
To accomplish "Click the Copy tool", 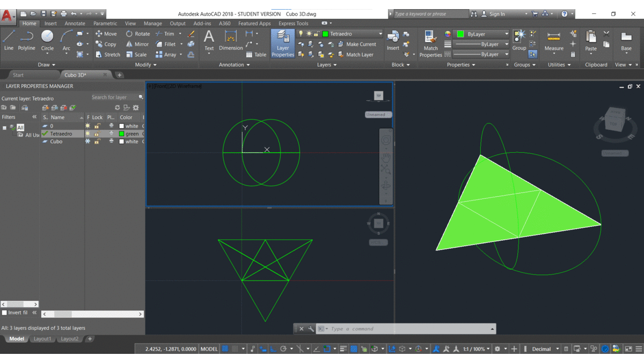I will coord(106,44).
